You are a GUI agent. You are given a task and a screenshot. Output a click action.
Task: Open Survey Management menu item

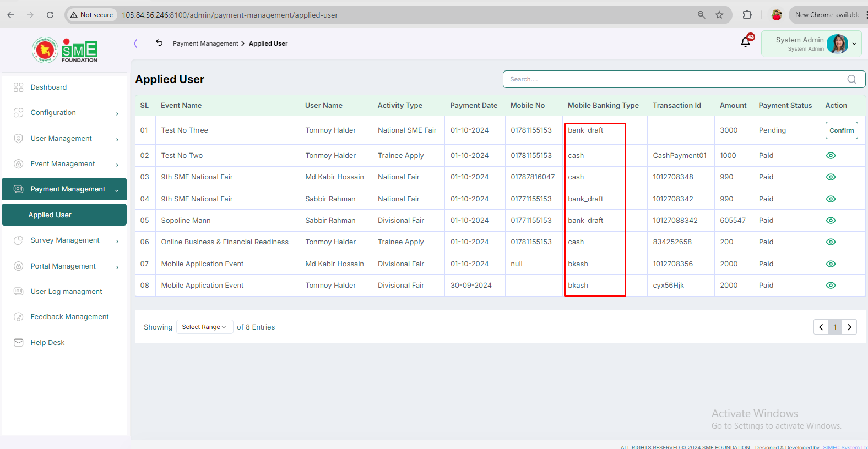tap(64, 240)
